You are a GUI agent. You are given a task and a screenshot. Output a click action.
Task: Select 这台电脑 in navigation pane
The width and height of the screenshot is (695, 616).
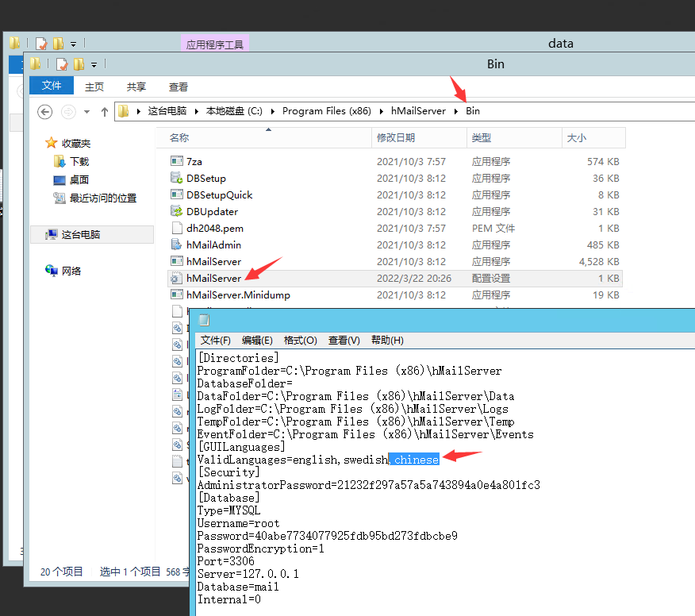coord(80,234)
